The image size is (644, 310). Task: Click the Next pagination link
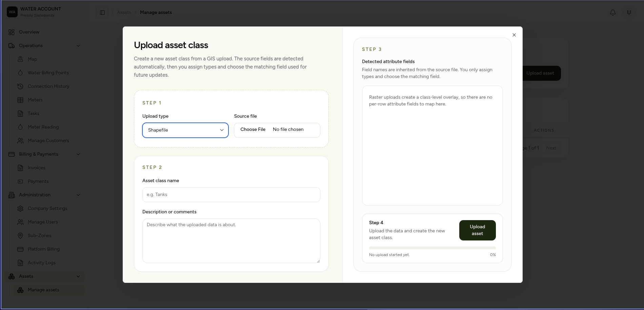click(551, 148)
